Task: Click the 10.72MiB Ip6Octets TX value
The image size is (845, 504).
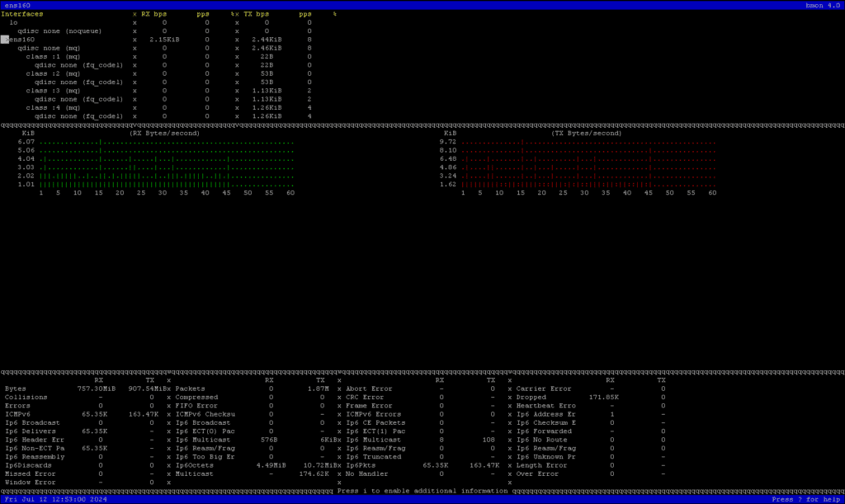Action: tap(320, 466)
